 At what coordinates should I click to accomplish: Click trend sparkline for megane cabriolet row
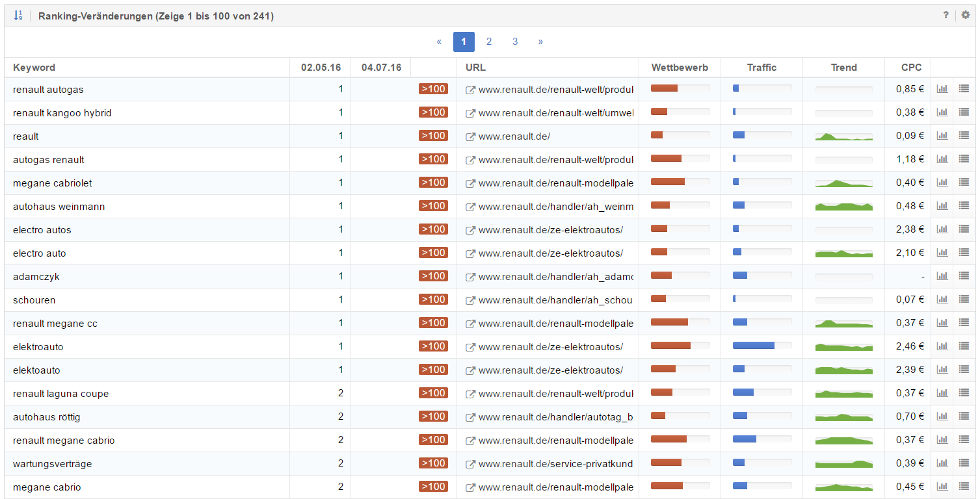(x=844, y=183)
